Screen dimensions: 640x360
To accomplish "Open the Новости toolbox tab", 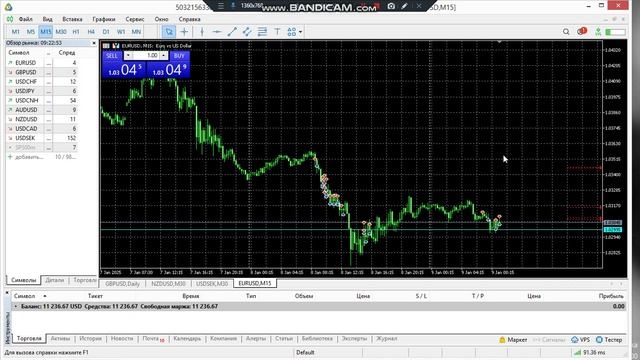I will (122, 339).
